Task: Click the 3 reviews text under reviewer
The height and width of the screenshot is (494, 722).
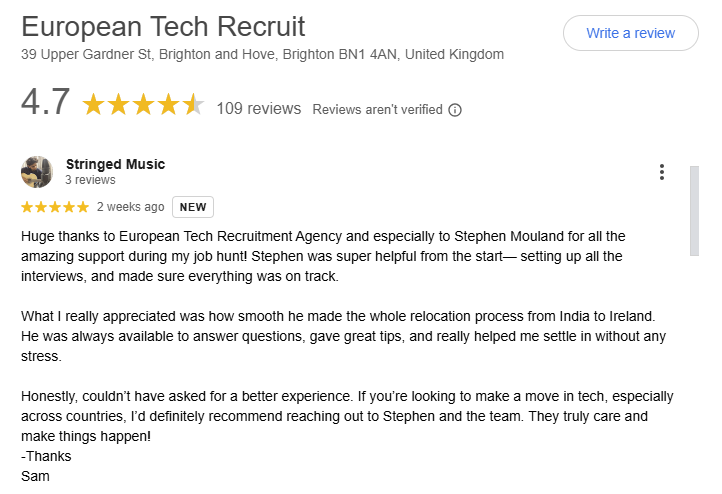Action: pyautogui.click(x=90, y=180)
